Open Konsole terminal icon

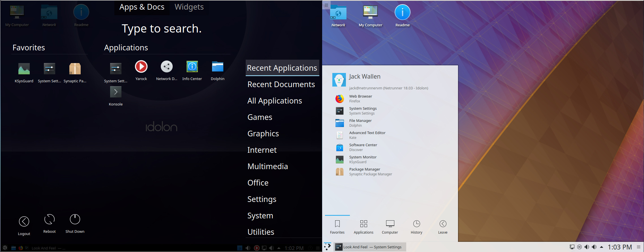coord(116,96)
